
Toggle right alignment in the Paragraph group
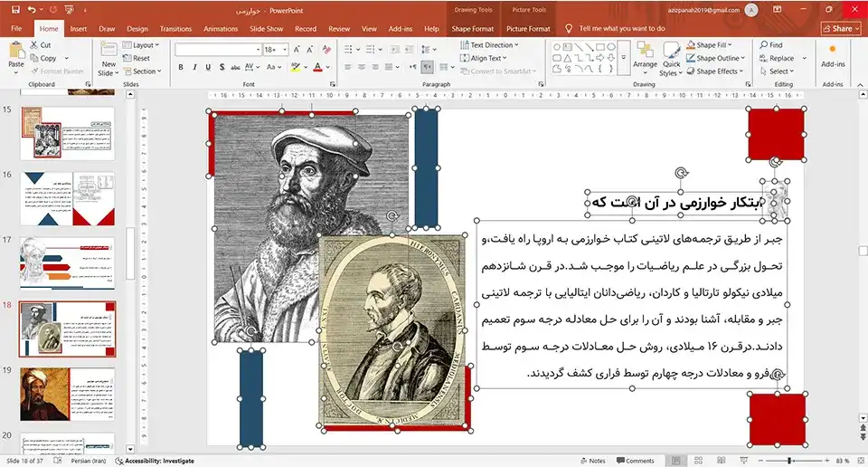(x=375, y=67)
